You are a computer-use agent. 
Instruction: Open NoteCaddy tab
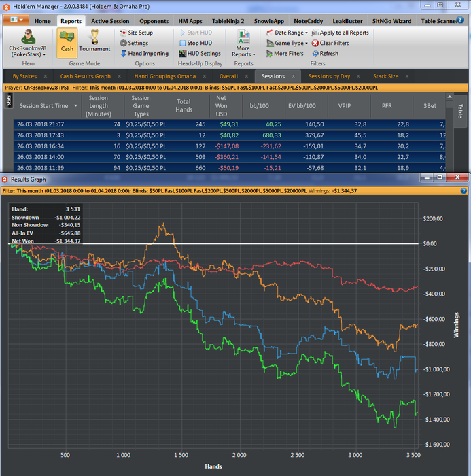click(308, 21)
